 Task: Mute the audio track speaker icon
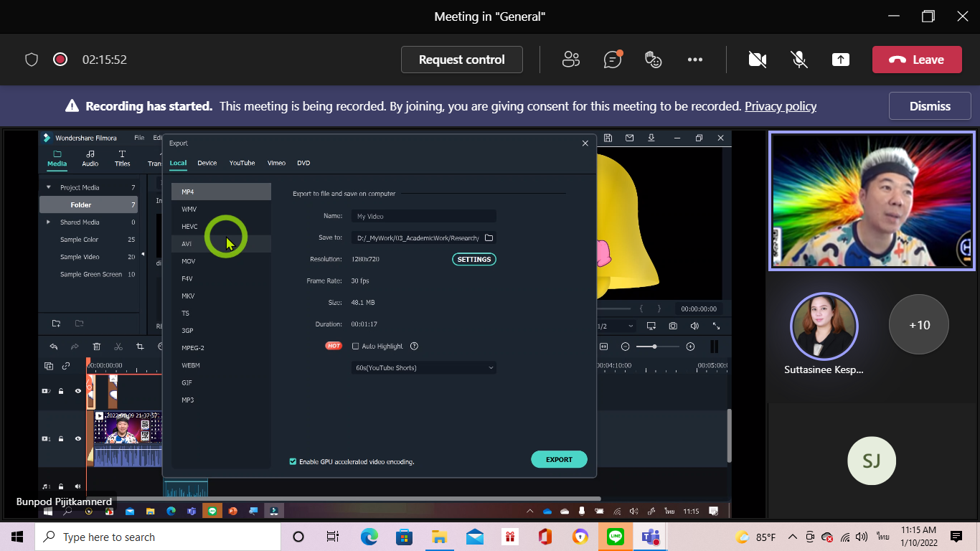[x=78, y=486]
